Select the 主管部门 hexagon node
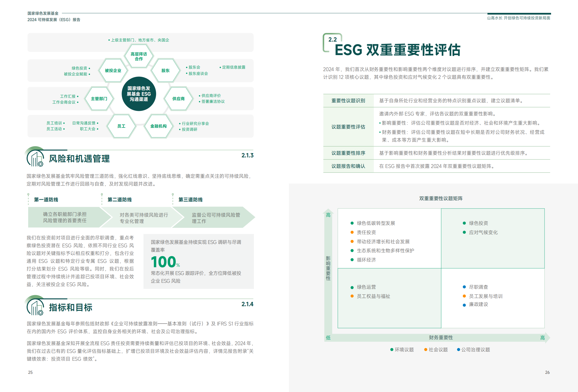The height and width of the screenshot is (392, 578). click(x=99, y=99)
